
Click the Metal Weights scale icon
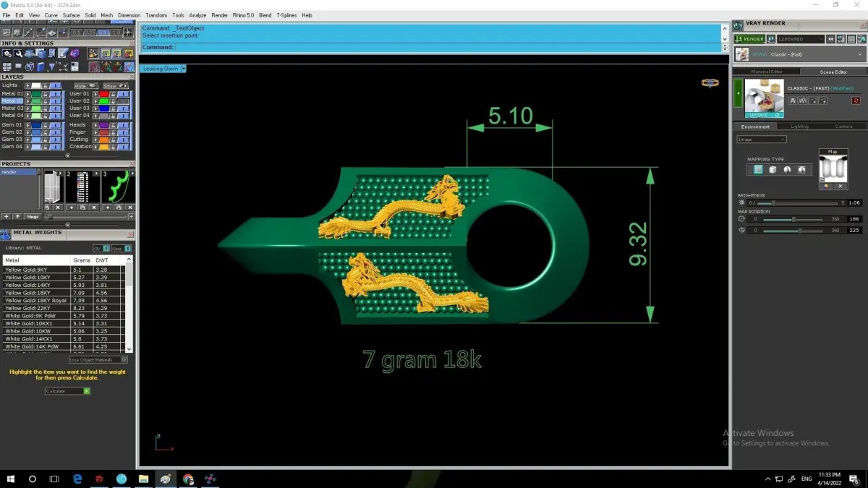(x=6, y=234)
